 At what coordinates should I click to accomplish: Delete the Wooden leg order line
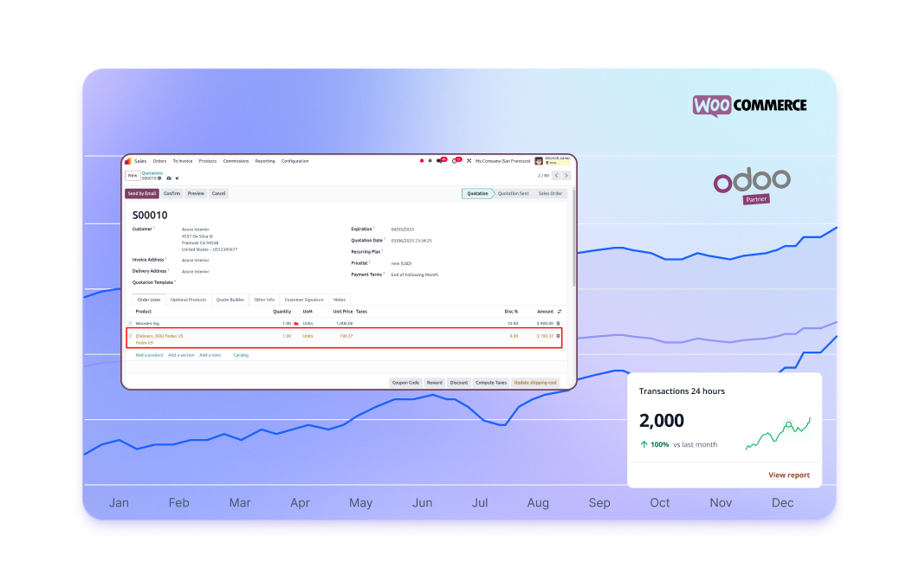pos(558,324)
